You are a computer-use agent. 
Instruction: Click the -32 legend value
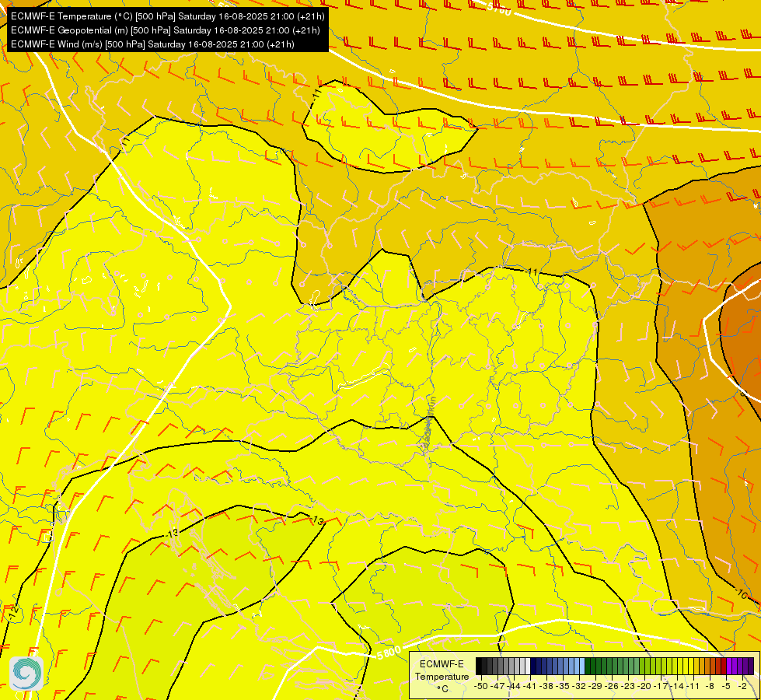pos(579,686)
